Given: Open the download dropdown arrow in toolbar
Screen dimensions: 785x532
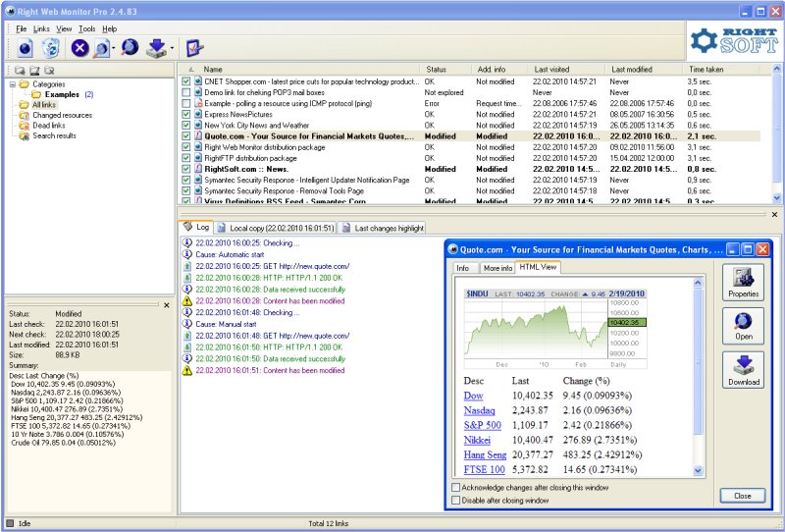Looking at the screenshot, I should [172, 49].
